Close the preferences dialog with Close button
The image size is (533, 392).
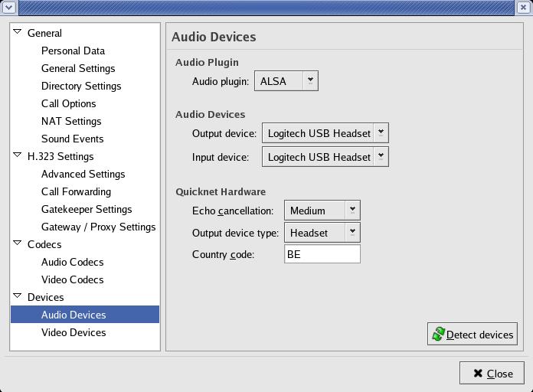click(492, 374)
